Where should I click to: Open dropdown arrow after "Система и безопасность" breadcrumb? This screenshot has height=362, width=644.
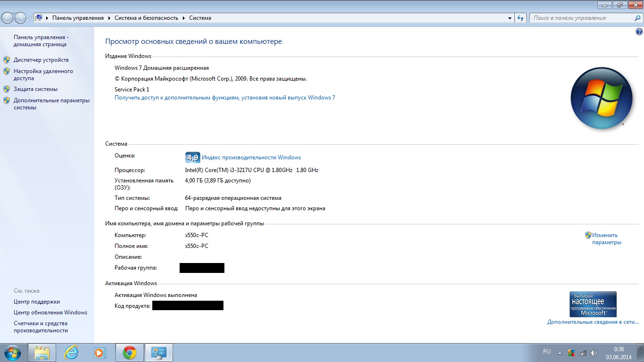tap(183, 18)
